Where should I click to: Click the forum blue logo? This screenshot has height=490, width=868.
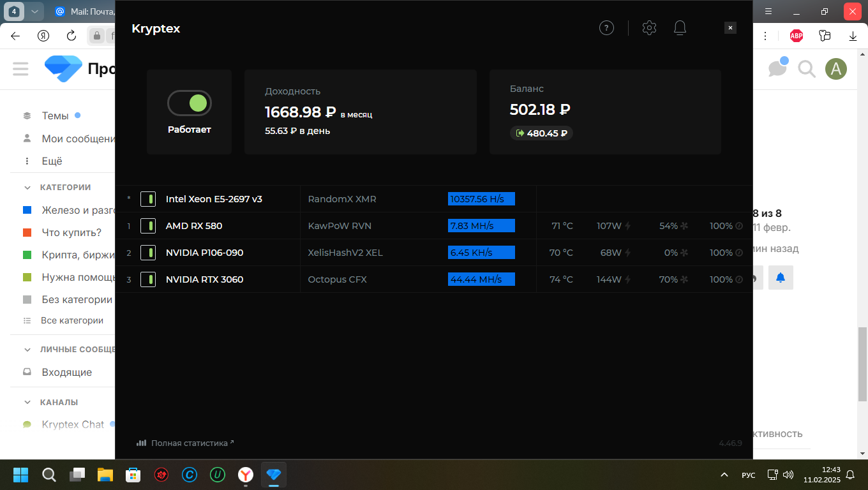click(63, 68)
